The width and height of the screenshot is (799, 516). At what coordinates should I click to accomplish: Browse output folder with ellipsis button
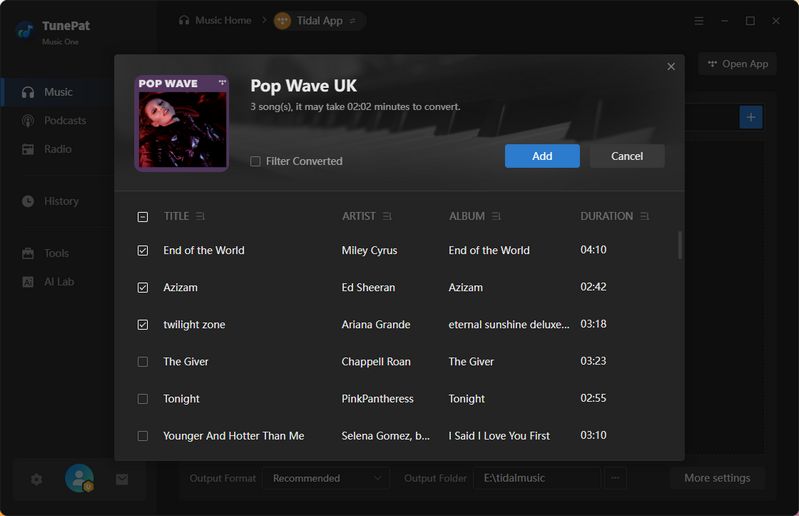pos(616,478)
